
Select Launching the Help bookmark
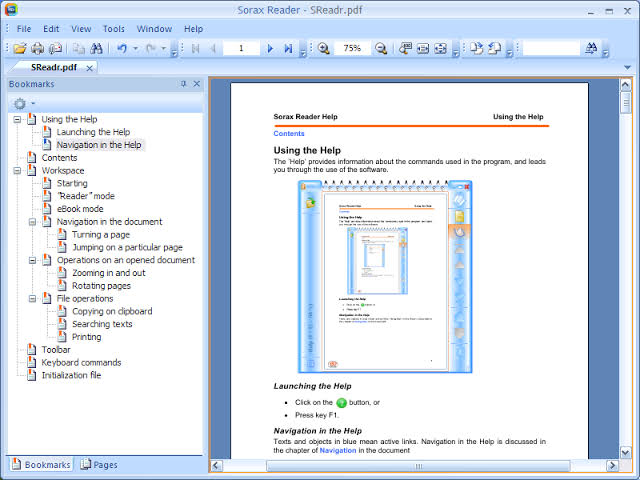(x=93, y=132)
